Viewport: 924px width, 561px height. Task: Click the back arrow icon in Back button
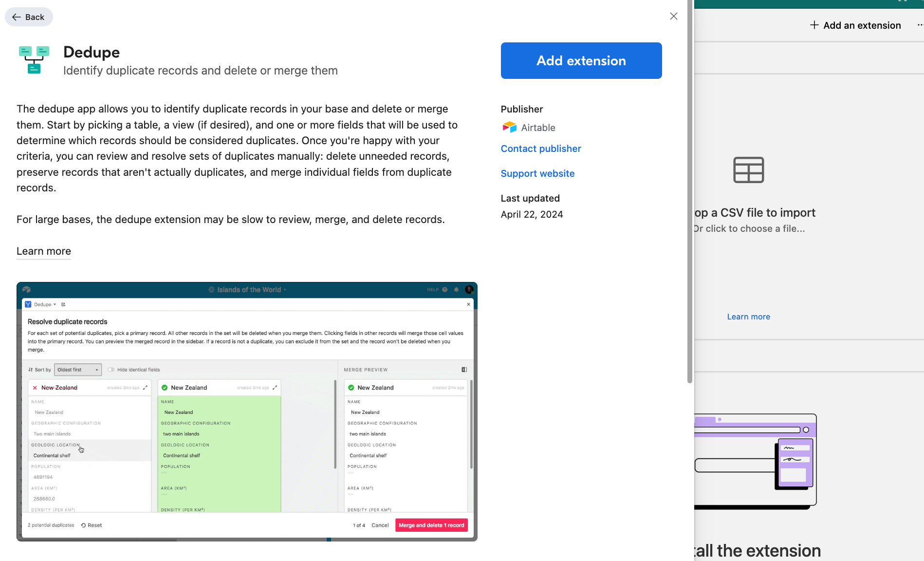[x=17, y=17]
